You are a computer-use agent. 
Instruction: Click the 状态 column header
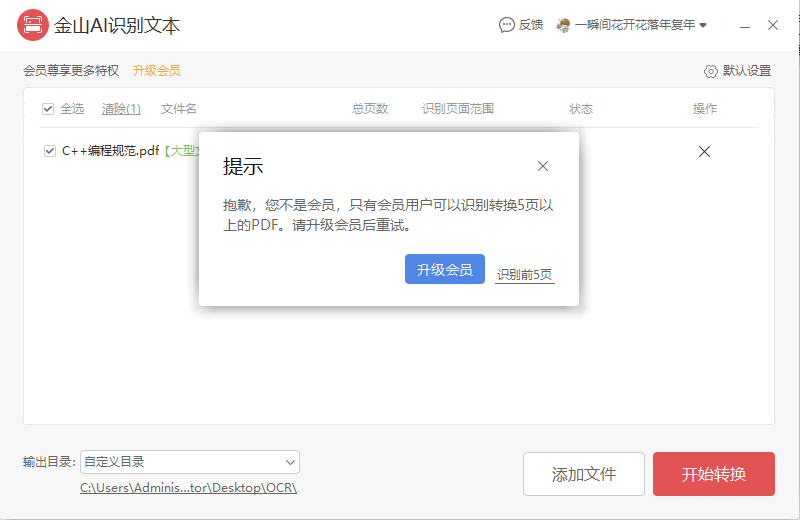point(581,109)
